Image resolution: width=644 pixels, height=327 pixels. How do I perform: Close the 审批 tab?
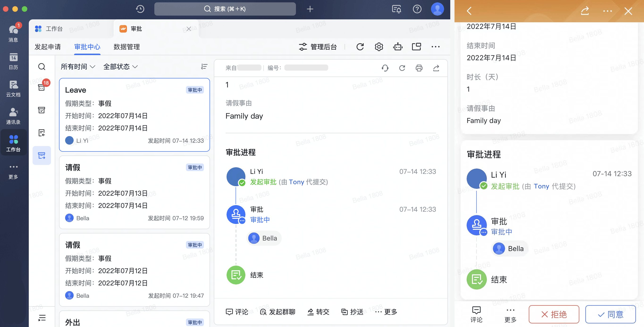point(189,29)
